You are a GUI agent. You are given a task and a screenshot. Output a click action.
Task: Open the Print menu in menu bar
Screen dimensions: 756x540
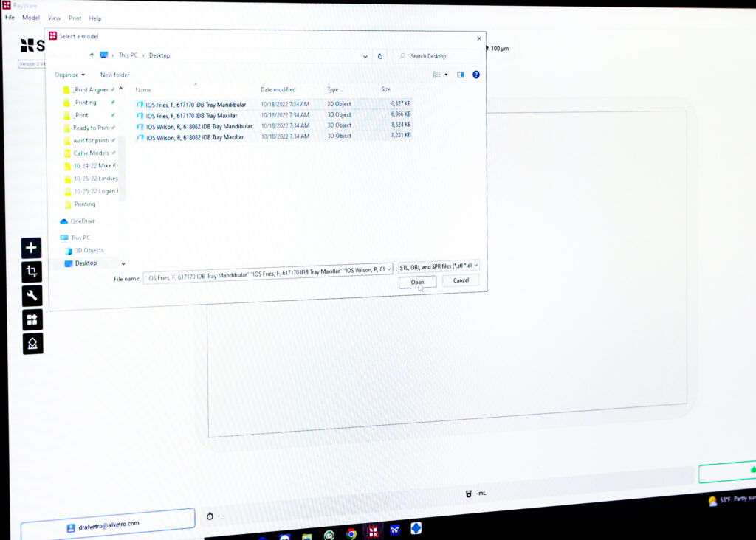pos(75,18)
